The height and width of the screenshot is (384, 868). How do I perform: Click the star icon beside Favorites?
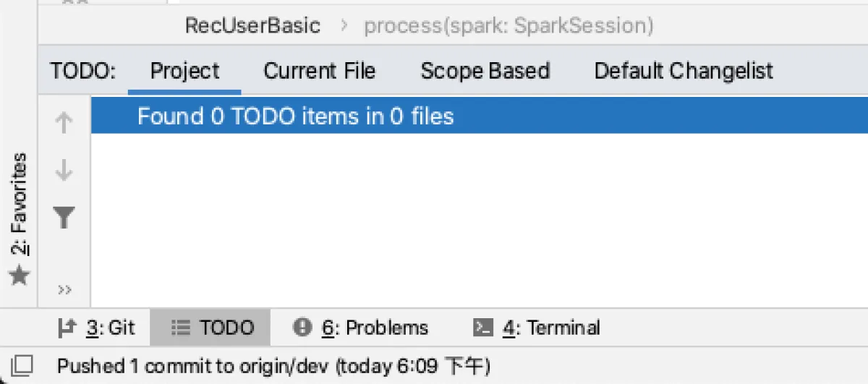click(20, 275)
